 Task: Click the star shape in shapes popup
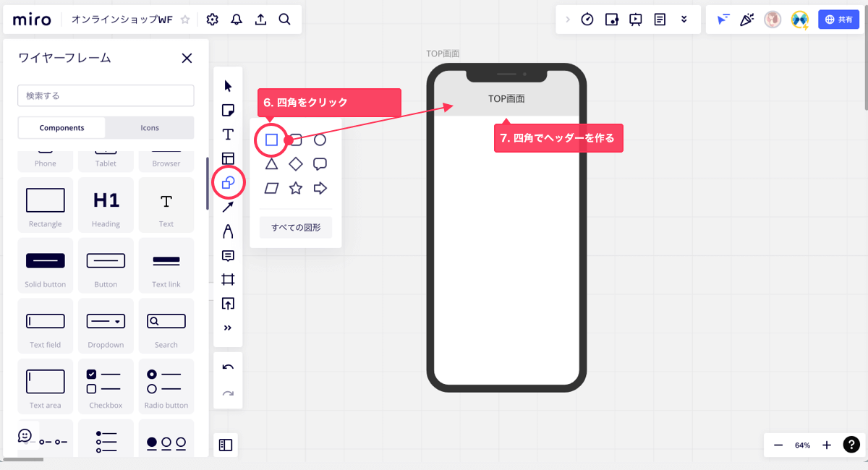click(296, 189)
